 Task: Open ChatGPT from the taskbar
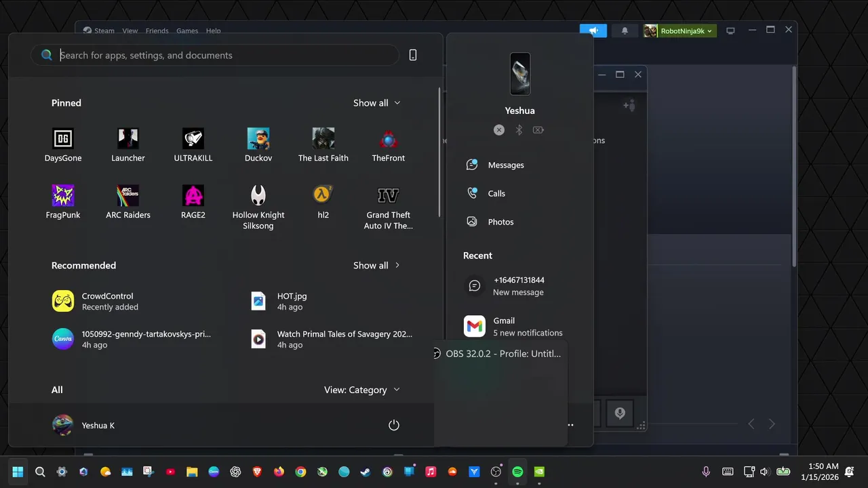235,472
